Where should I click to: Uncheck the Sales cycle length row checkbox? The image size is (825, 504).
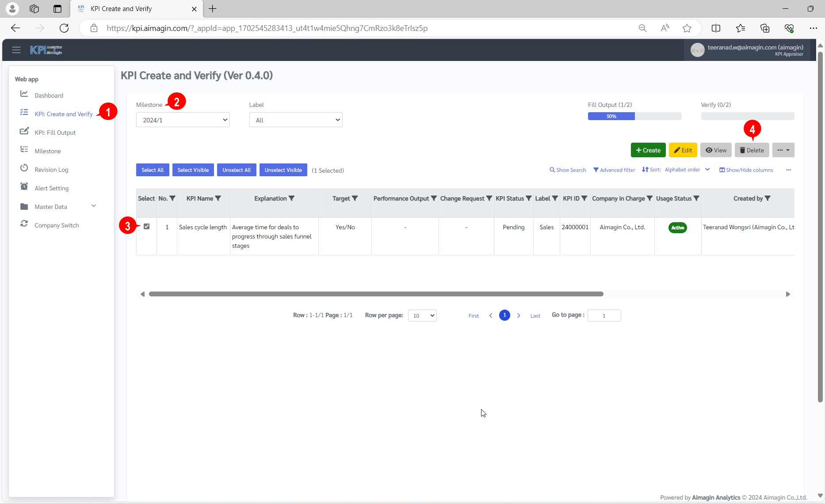point(146,227)
